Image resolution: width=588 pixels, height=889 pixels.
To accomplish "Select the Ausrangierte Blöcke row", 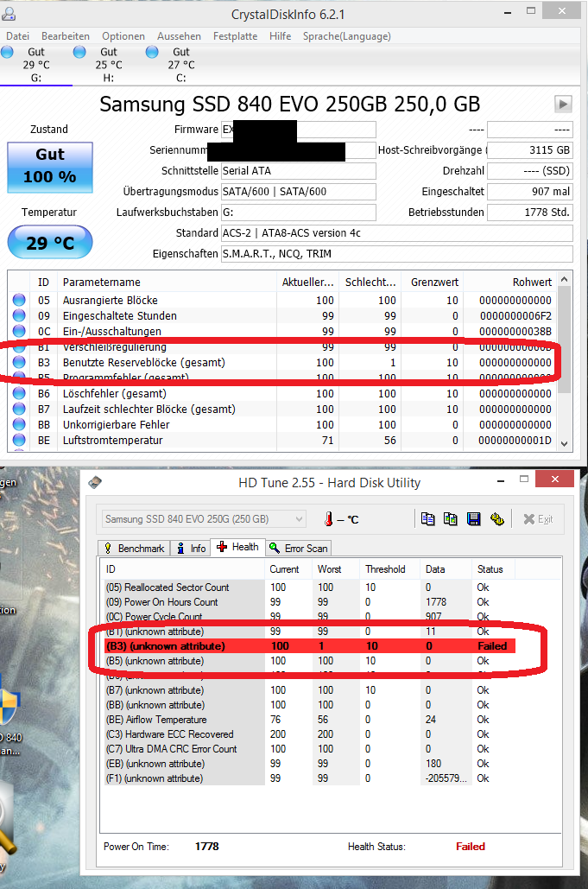I will click(282, 300).
